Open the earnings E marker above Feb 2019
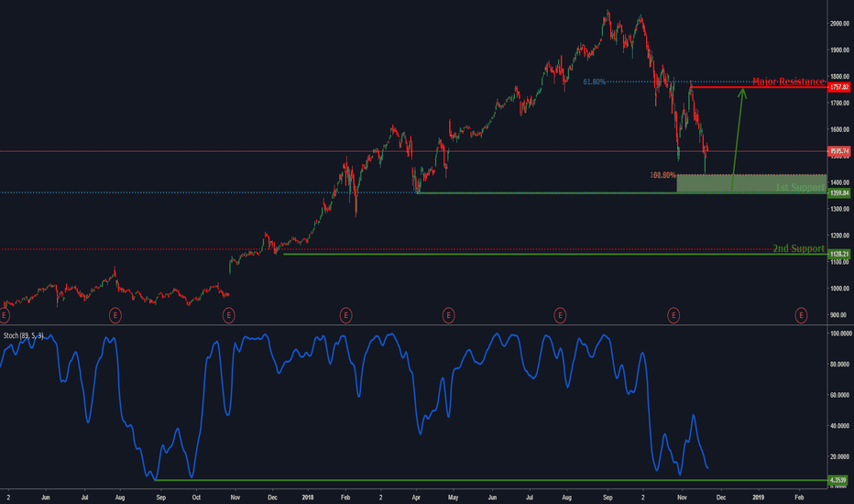 [x=801, y=315]
